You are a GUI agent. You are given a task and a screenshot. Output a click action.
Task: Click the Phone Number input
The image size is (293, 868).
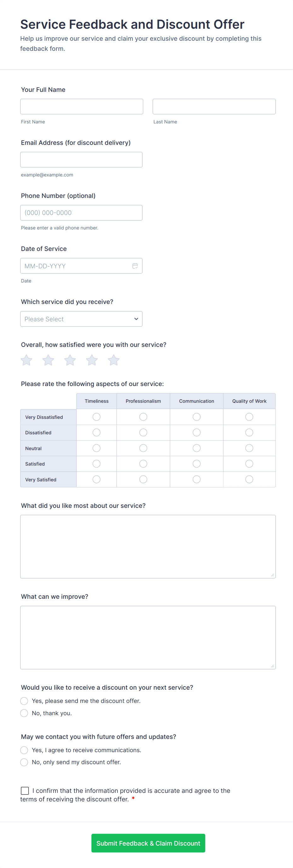[81, 213]
